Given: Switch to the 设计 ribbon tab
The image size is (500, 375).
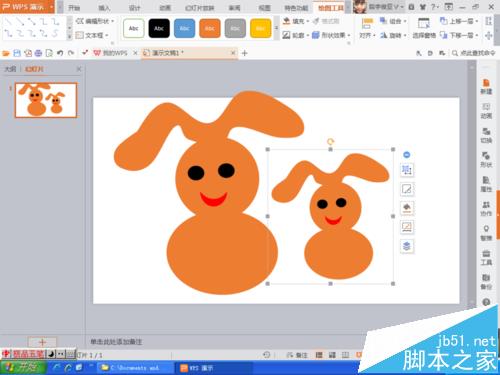Looking at the screenshot, I should pyautogui.click(x=134, y=8).
